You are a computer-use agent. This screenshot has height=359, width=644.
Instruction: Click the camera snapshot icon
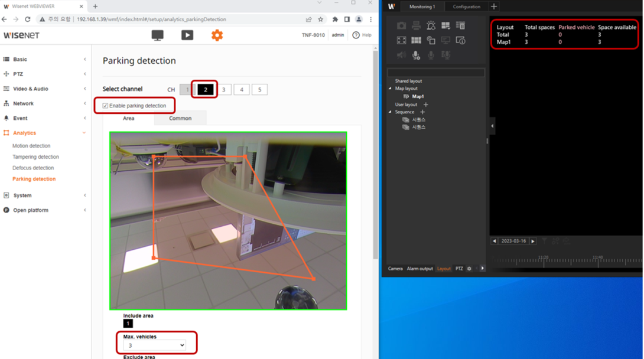pyautogui.click(x=401, y=25)
